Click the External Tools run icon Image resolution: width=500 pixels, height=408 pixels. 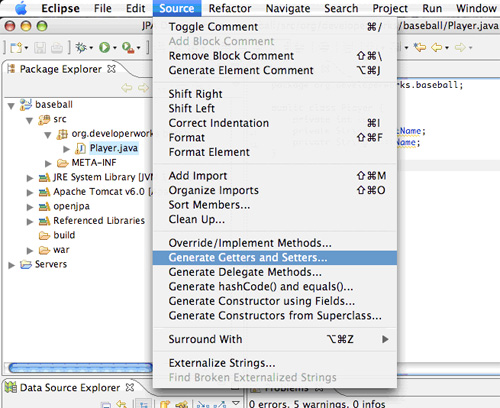pyautogui.click(x=128, y=48)
